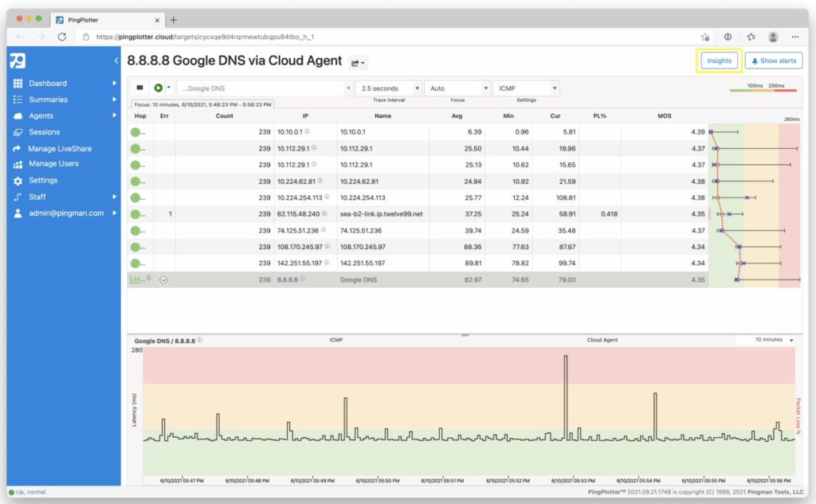Click the info icon beside 108.170.245.97 IP
The height and width of the screenshot is (504, 816).
[x=328, y=247]
